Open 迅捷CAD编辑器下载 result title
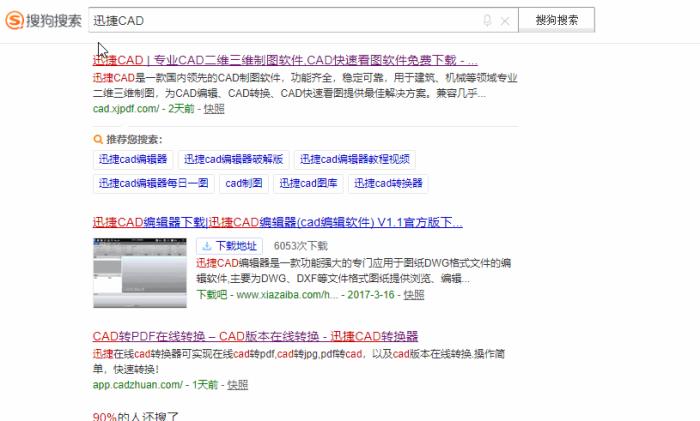 (x=277, y=222)
